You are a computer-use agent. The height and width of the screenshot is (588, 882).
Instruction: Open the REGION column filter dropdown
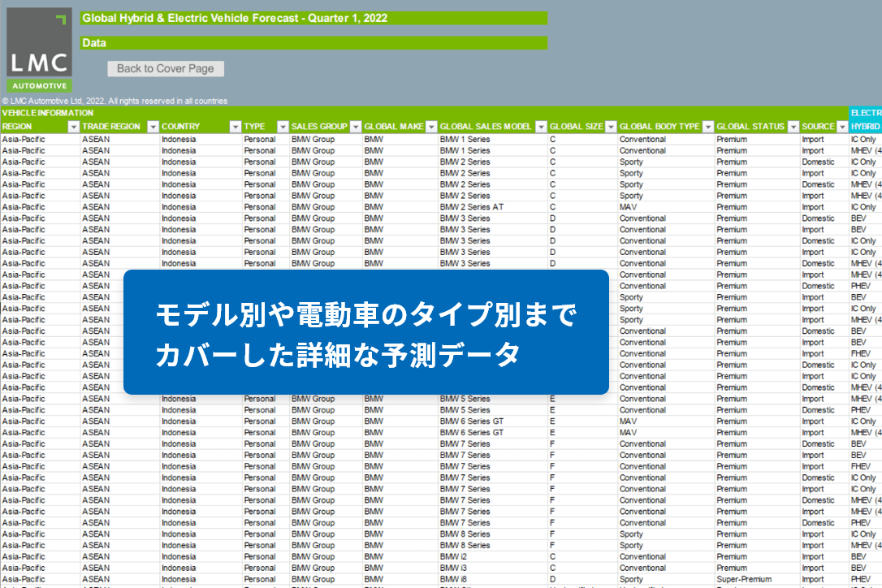click(74, 127)
